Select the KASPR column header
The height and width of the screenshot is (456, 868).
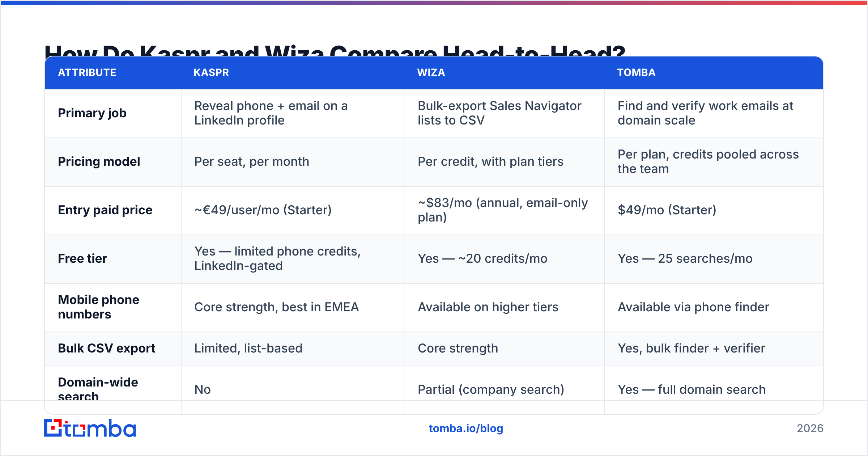tap(211, 72)
